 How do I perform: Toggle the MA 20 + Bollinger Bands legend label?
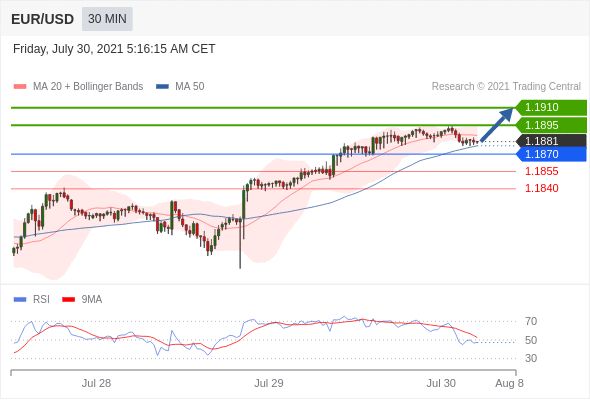click(88, 87)
